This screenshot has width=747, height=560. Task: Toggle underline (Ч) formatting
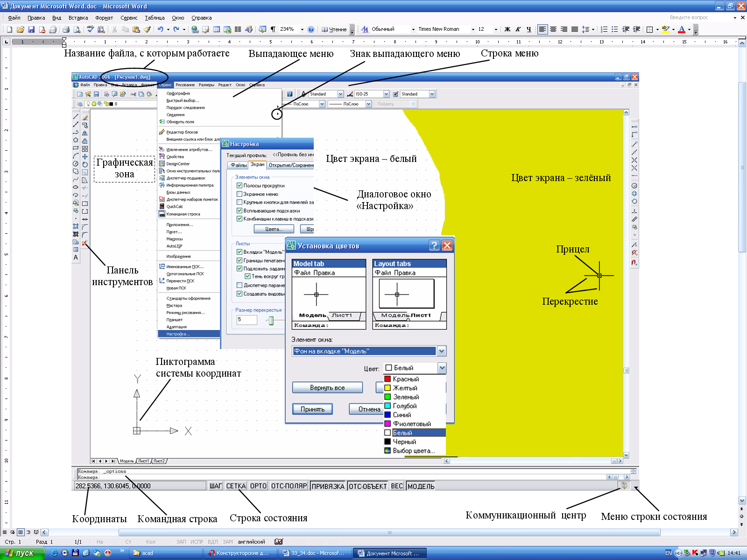pyautogui.click(x=529, y=29)
